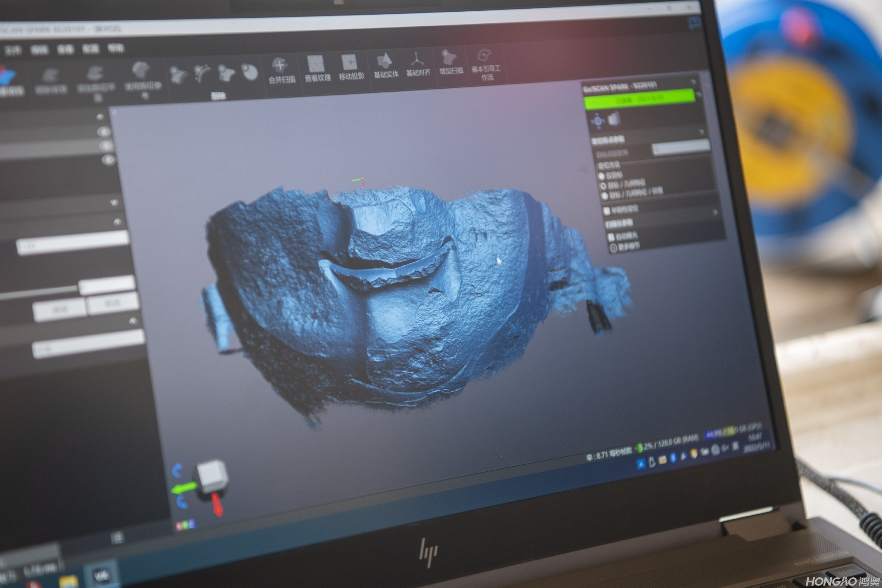Toggle the topmost eye visibility icon in left panel
This screenshot has width=882, height=588.
104,131
